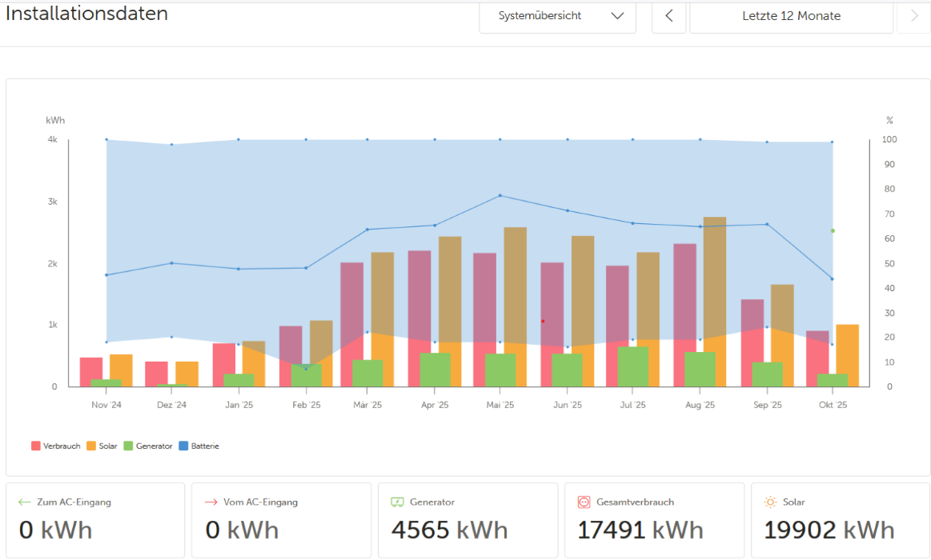This screenshot has width=931, height=560.
Task: Hide Generator series via legend
Action: (148, 446)
